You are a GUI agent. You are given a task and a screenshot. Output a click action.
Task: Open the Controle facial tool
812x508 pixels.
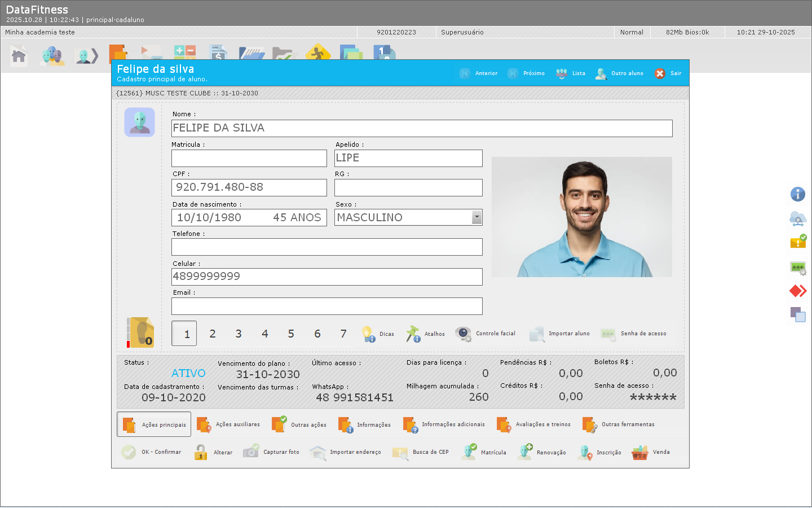pos(464,334)
